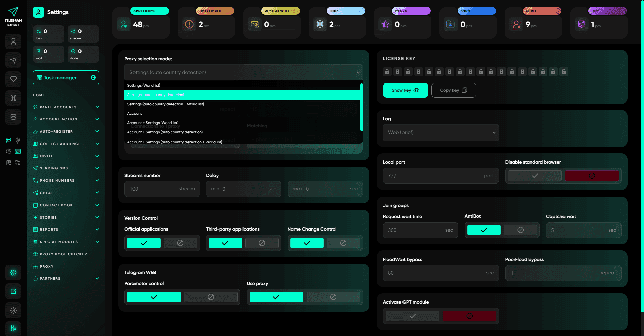
Task: Click the sun brightness icon in sidebar
Action: point(13,310)
